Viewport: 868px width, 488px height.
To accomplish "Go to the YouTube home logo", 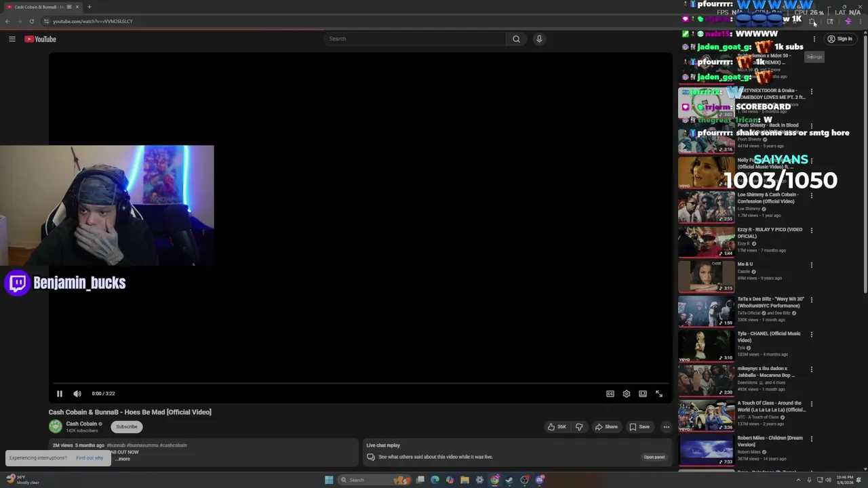I will click(41, 39).
